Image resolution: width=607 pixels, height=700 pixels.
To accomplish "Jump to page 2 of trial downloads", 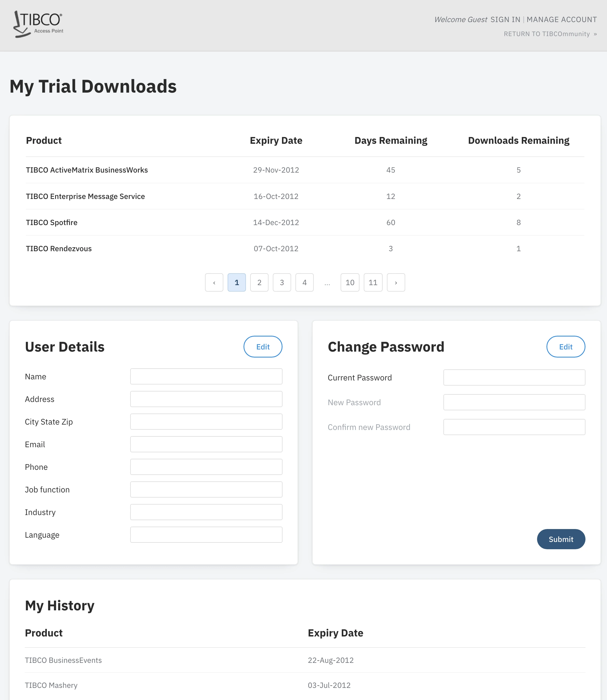I will (259, 282).
